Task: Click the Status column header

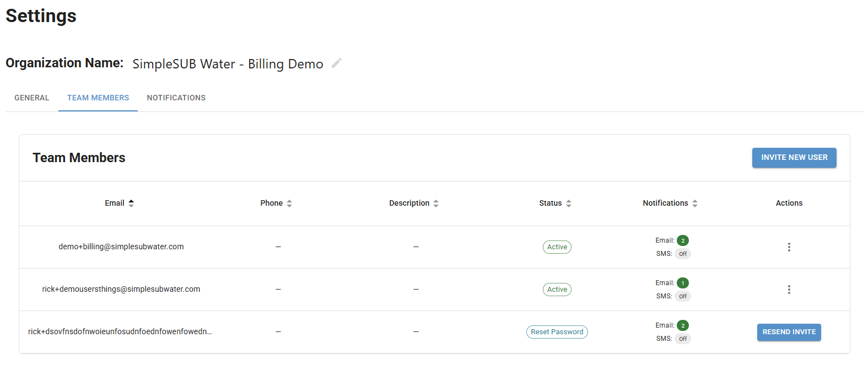Action: pyautogui.click(x=551, y=203)
